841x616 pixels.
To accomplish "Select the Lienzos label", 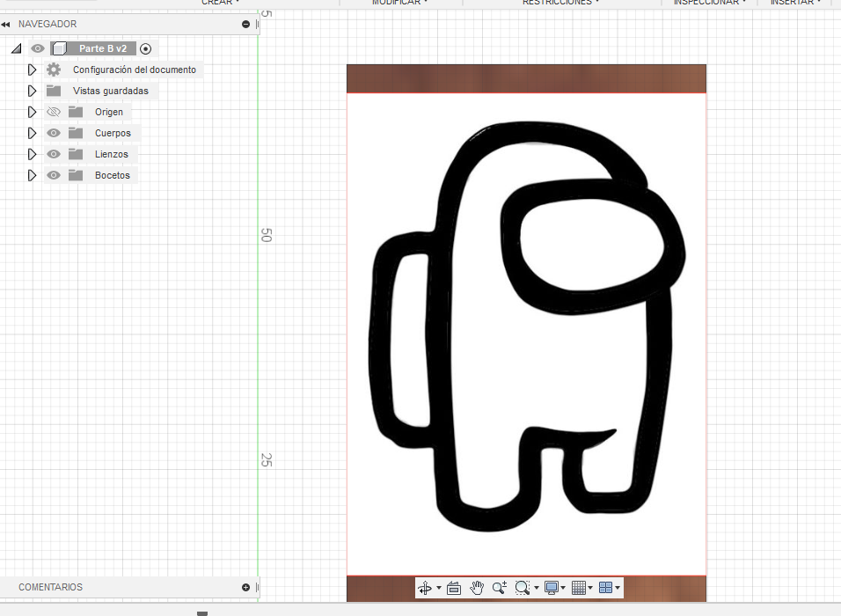I will tap(112, 155).
